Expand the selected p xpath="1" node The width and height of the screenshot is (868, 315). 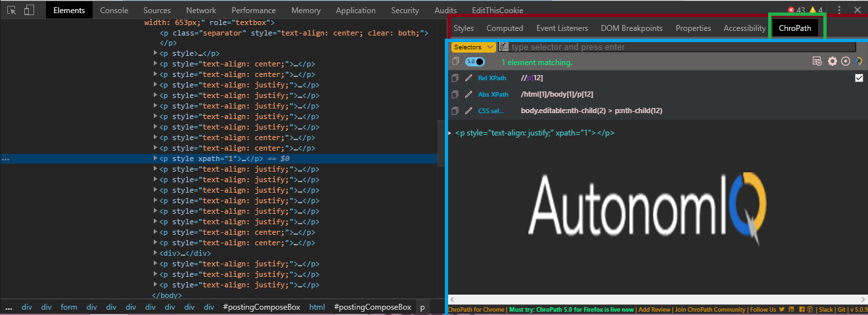pyautogui.click(x=156, y=158)
